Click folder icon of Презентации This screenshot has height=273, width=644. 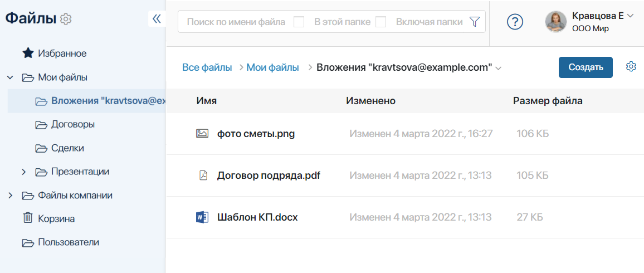tap(41, 172)
